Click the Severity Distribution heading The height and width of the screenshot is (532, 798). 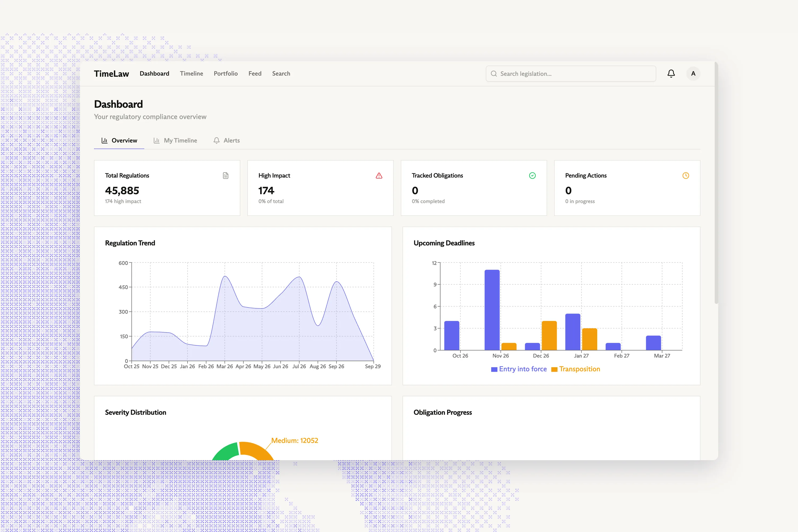tap(135, 412)
